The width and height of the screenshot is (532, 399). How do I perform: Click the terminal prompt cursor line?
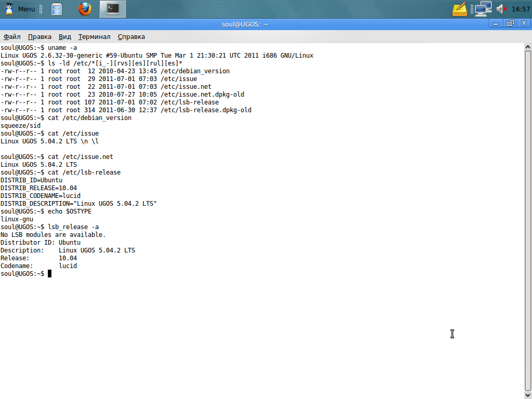click(x=26, y=274)
